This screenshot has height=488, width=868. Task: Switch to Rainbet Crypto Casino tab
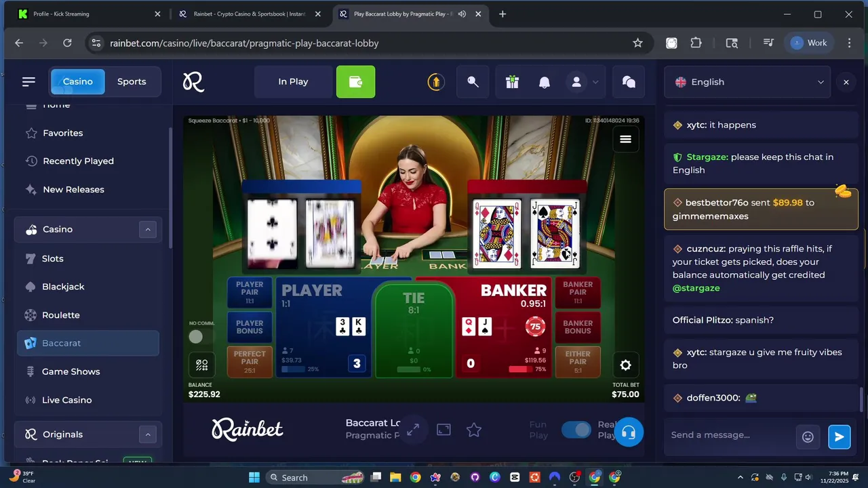[x=249, y=14]
